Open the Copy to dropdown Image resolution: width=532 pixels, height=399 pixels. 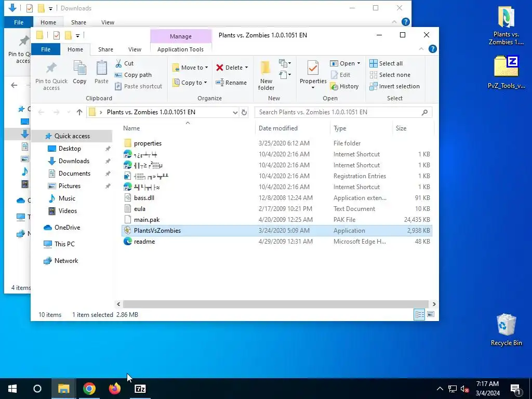[x=190, y=83]
